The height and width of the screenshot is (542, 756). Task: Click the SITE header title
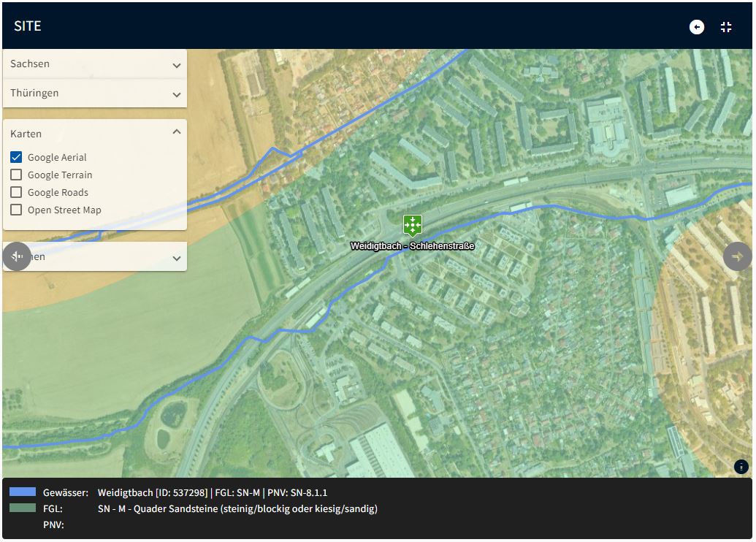tap(28, 26)
